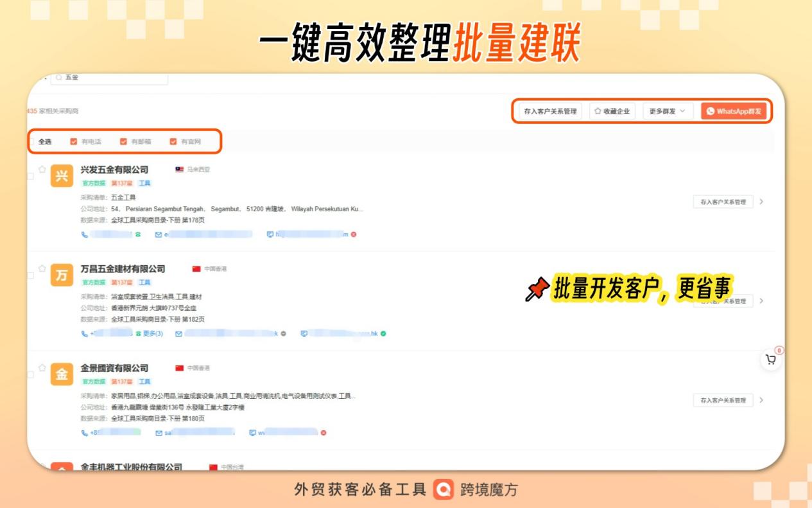This screenshot has width=812, height=508.
Task: Click website icon in 兴发五金 row
Action: pos(270,234)
